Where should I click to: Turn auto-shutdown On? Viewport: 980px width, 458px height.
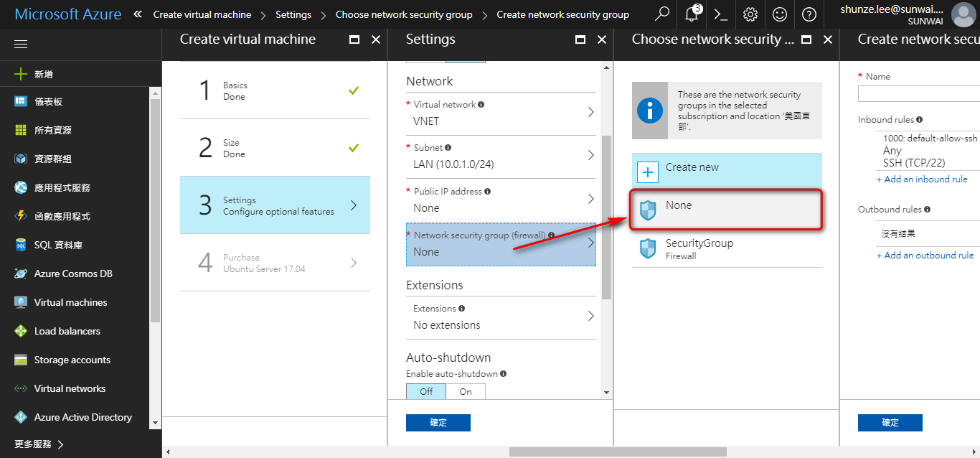click(466, 391)
